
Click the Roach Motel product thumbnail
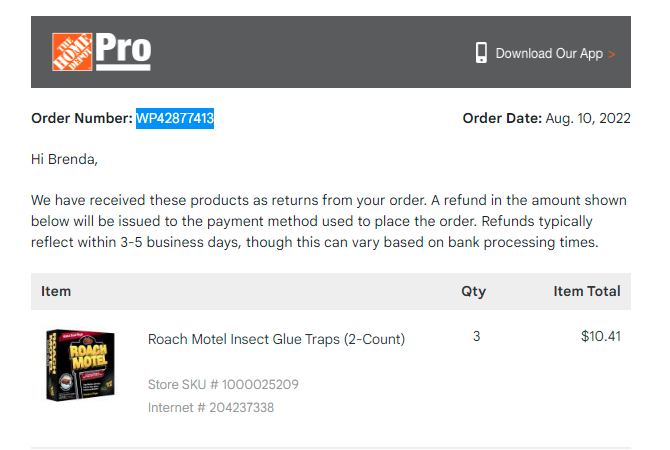pyautogui.click(x=80, y=365)
